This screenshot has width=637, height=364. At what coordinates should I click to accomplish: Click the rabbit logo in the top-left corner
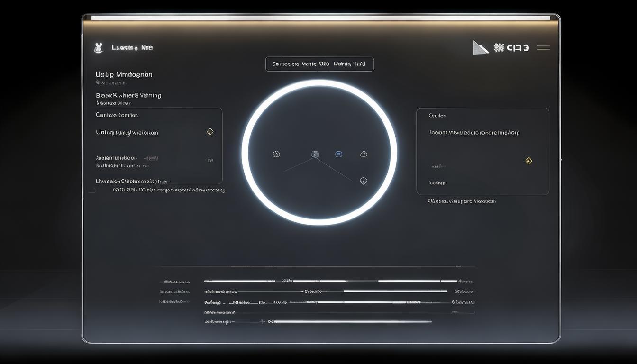pos(99,47)
